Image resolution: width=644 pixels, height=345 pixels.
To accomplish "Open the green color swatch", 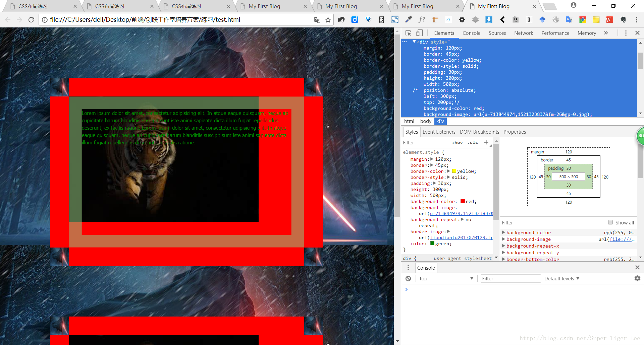I will [432, 243].
